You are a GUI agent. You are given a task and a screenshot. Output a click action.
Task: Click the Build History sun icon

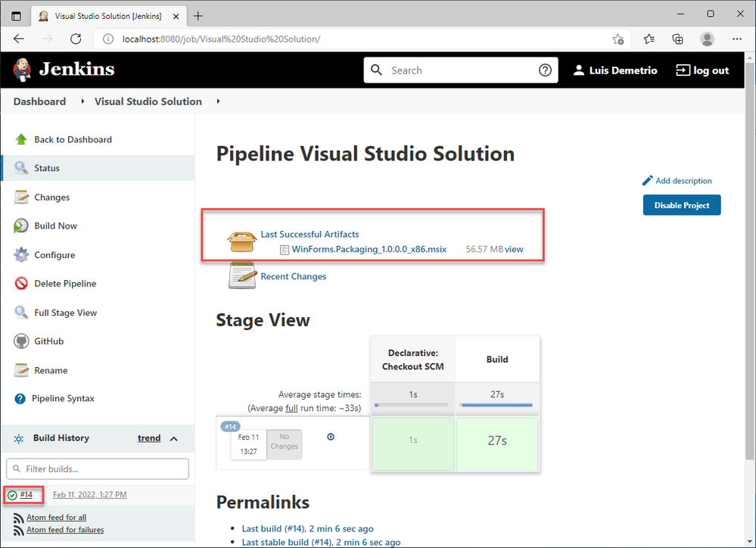pos(18,438)
